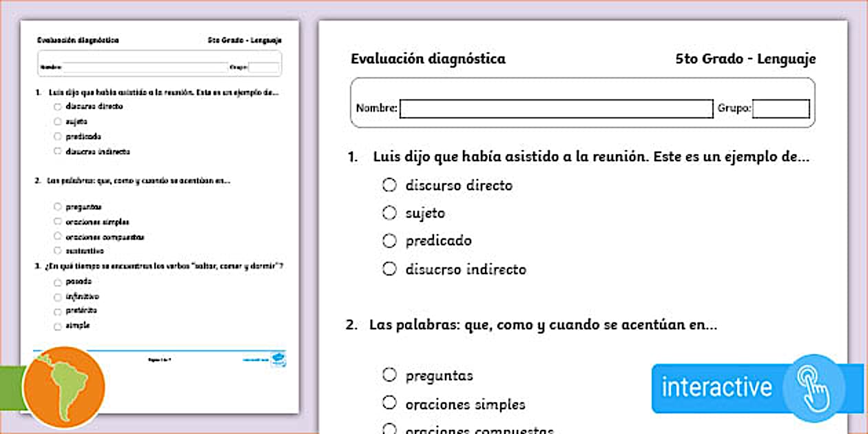868x434 pixels.
Task: Select the radio button for sustantivo on question two
Action: (x=57, y=251)
